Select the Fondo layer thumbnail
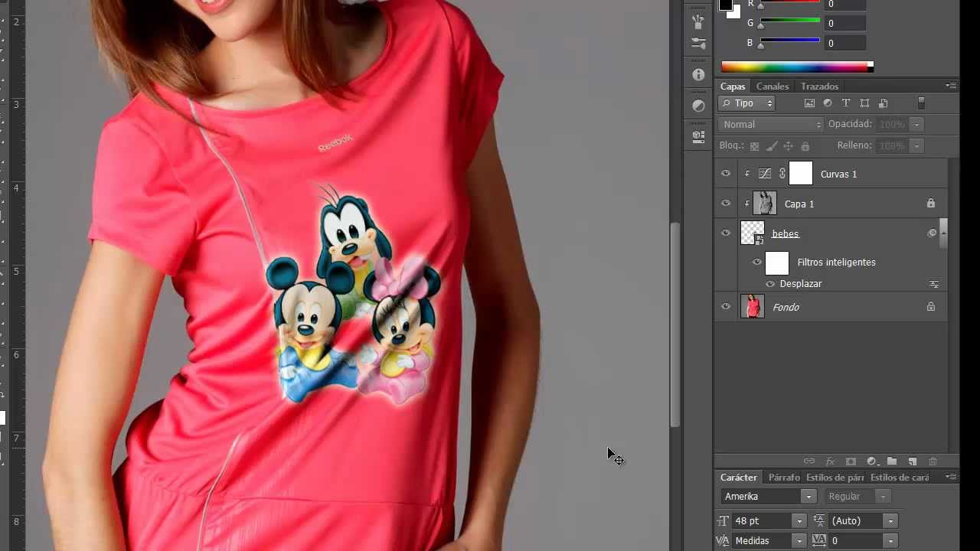 pyautogui.click(x=753, y=307)
